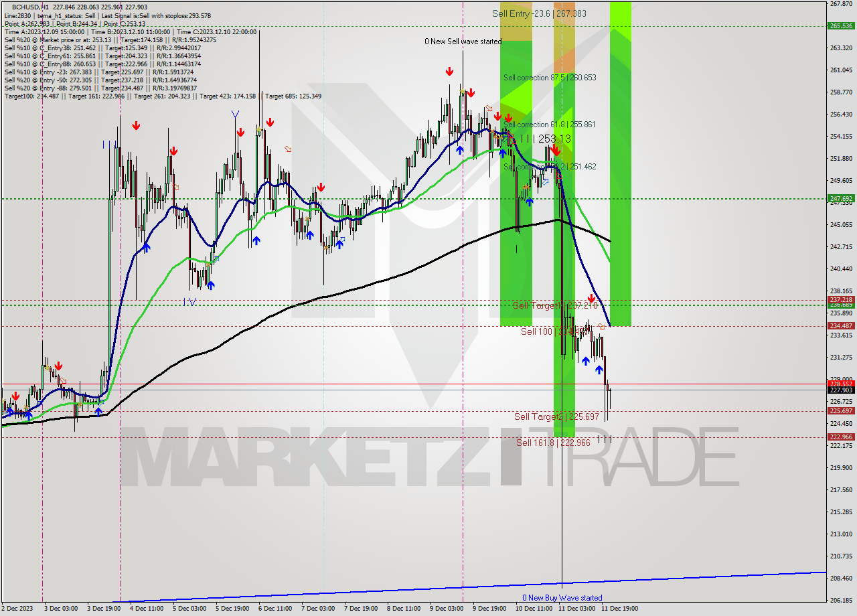Click the '| | | 253.13' point label
The image size is (857, 616).
[x=546, y=139]
